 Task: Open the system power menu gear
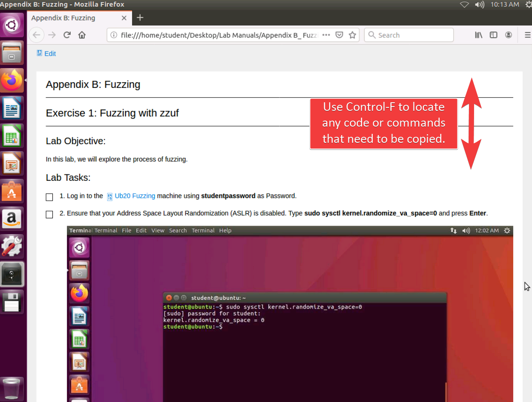(x=528, y=4)
